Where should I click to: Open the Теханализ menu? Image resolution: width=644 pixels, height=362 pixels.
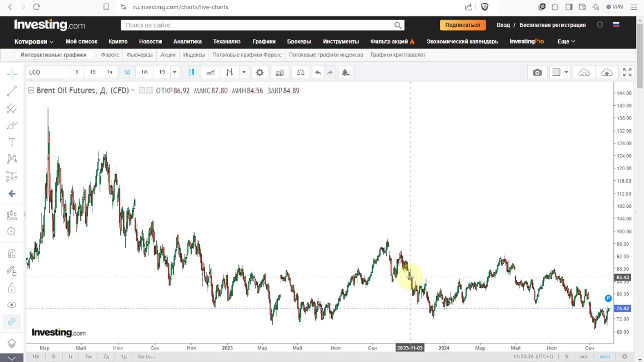click(x=227, y=41)
